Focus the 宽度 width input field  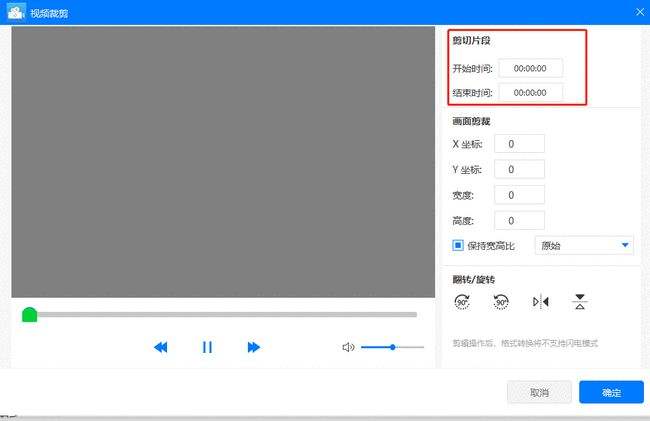(519, 195)
